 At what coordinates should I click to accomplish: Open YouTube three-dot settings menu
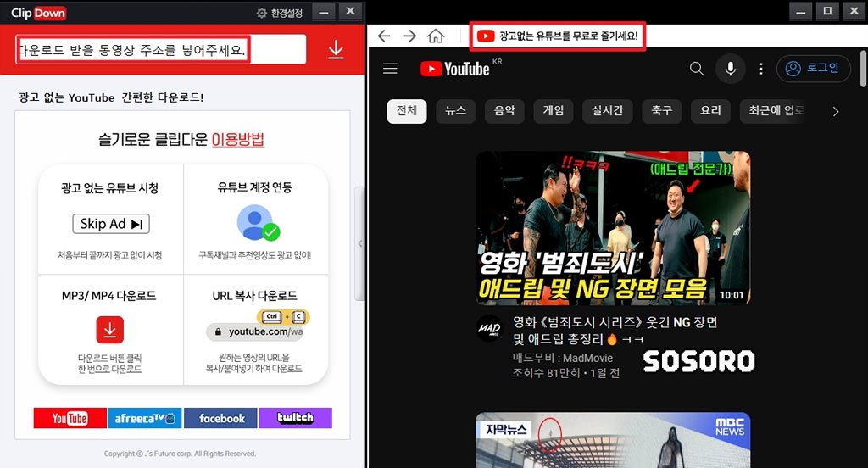point(761,69)
